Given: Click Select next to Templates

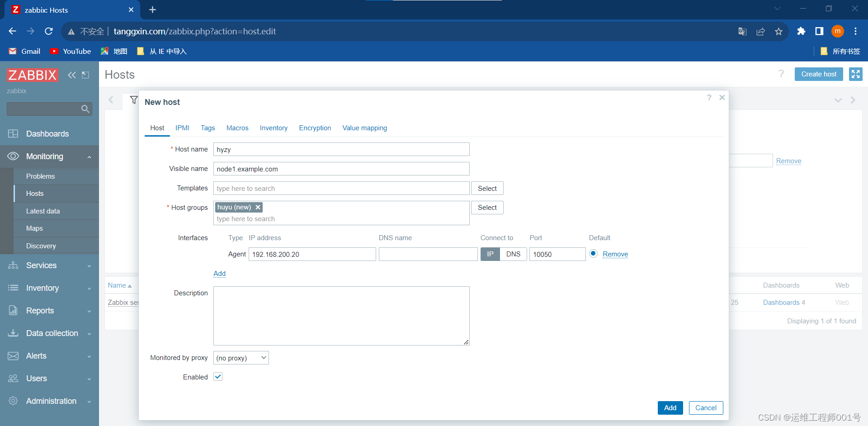Looking at the screenshot, I should pos(487,189).
